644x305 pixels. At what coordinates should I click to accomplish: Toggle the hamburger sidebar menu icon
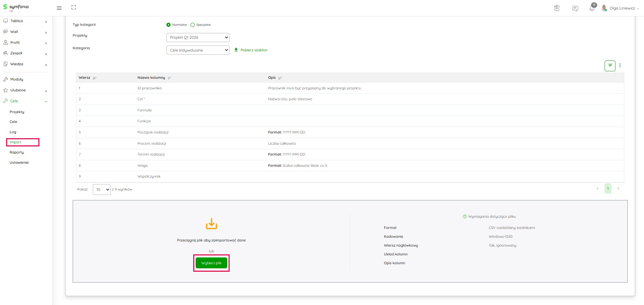[59, 8]
